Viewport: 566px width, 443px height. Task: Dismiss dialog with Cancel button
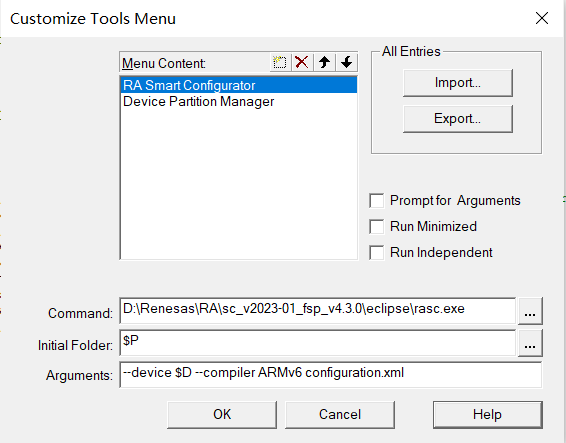coord(340,414)
